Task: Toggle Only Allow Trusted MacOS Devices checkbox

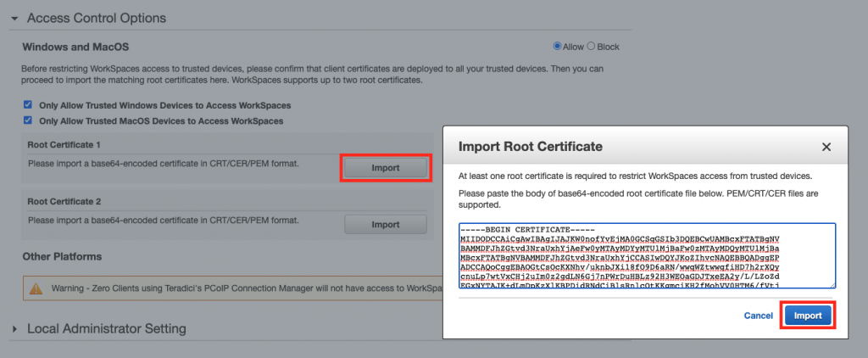Action: (28, 120)
